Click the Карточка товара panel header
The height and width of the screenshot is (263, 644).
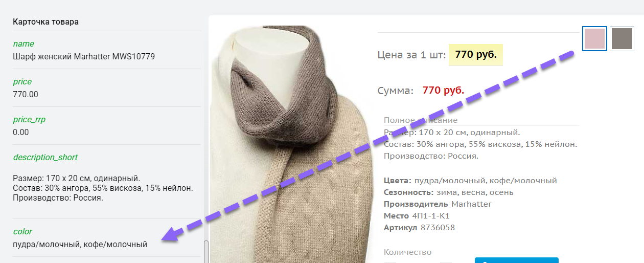(x=45, y=22)
